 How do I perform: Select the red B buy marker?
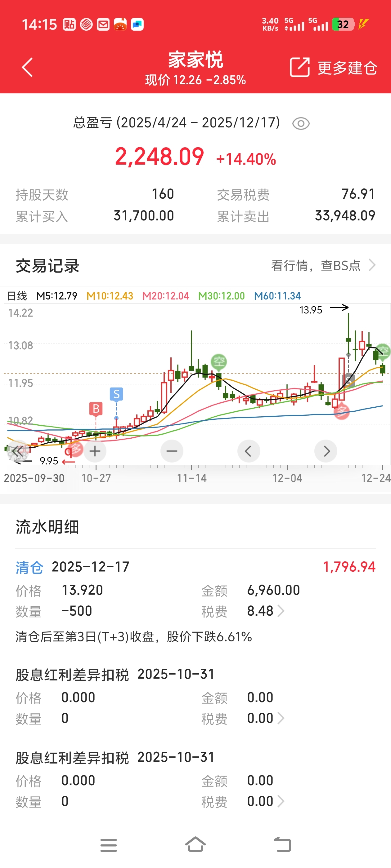[x=96, y=409]
